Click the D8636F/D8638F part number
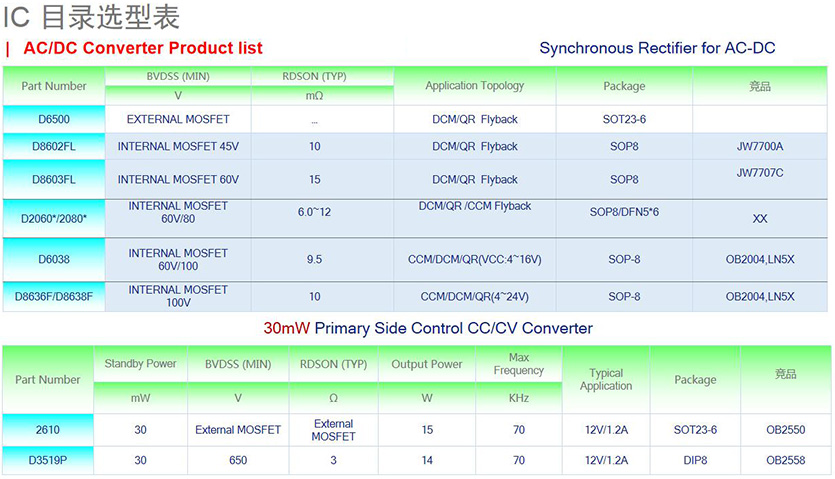835x479 pixels. 53,296
